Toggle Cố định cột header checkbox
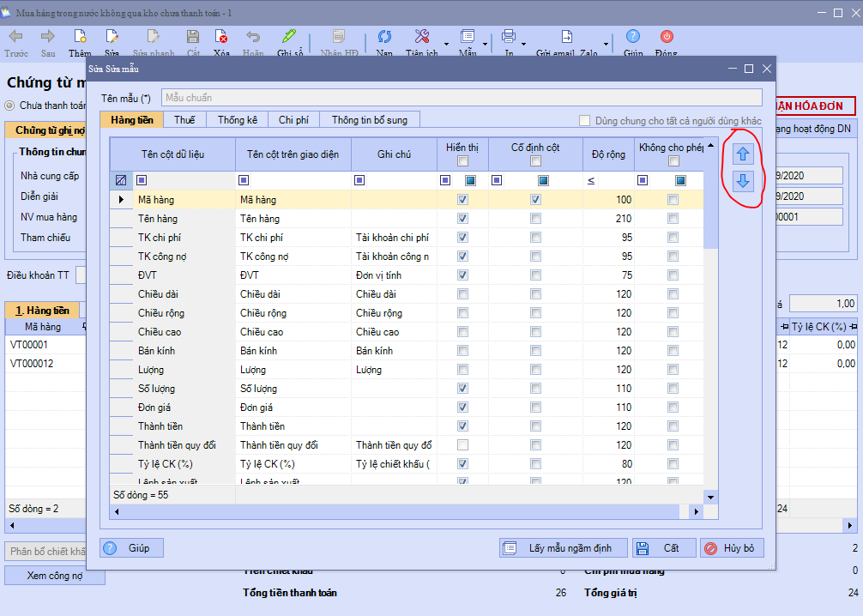Screen dimensions: 863x616 535,160
